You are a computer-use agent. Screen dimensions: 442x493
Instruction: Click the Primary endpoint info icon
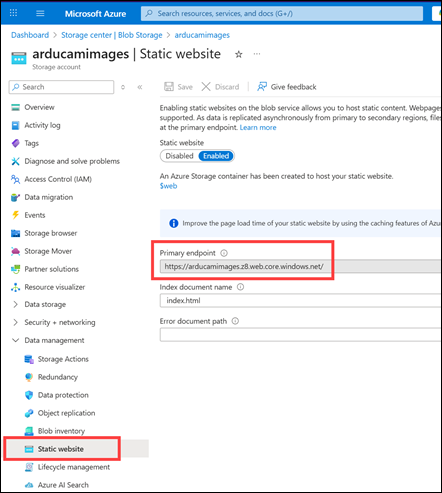pyautogui.click(x=224, y=253)
